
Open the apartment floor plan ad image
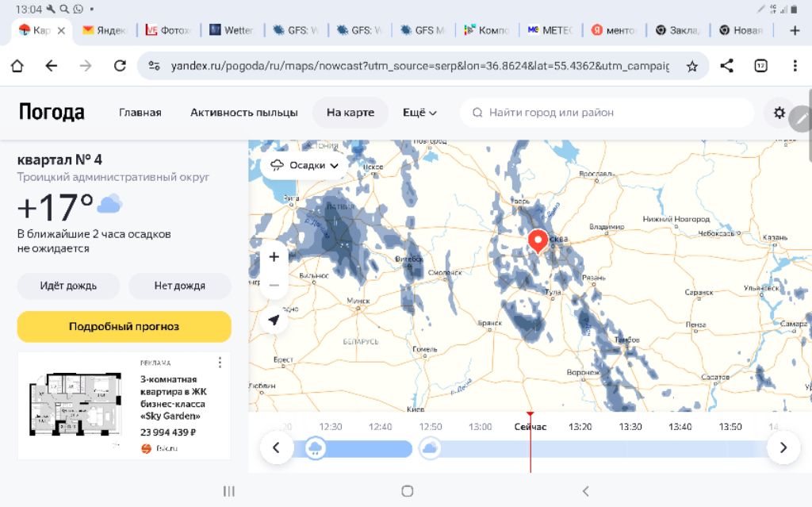click(77, 405)
